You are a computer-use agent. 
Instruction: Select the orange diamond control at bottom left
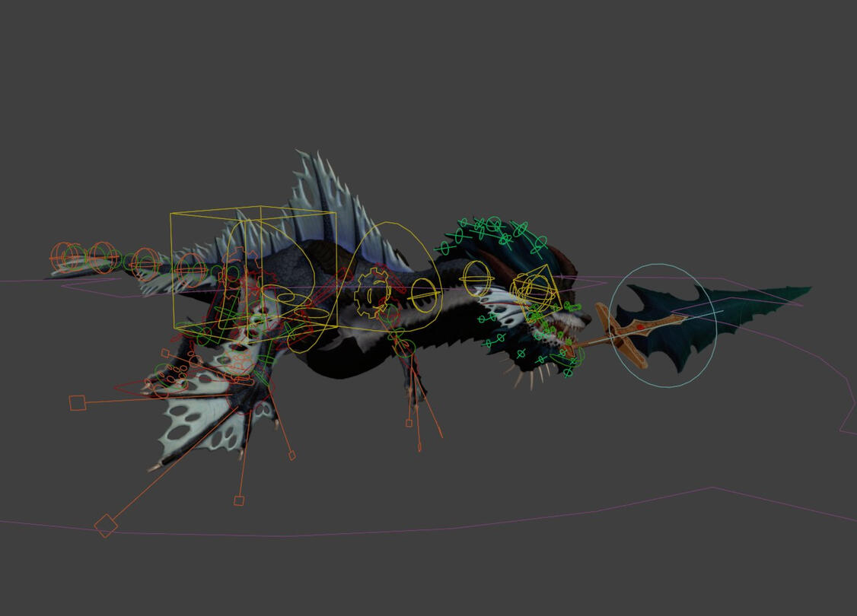click(x=106, y=524)
